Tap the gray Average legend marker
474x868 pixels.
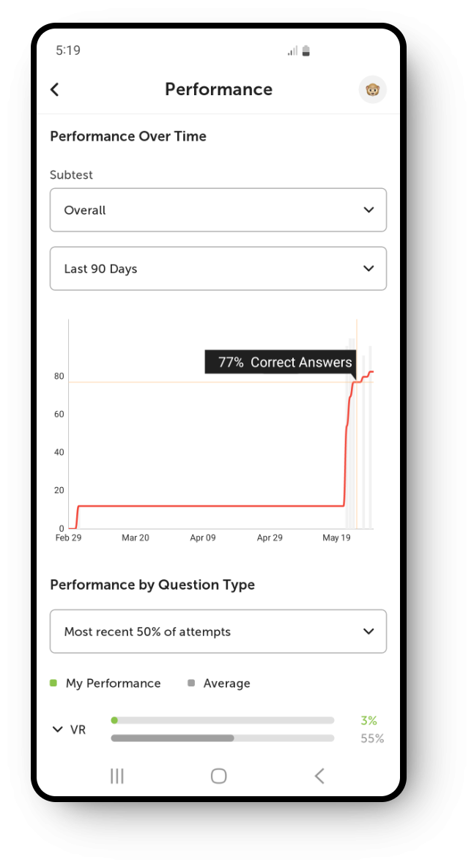(191, 683)
